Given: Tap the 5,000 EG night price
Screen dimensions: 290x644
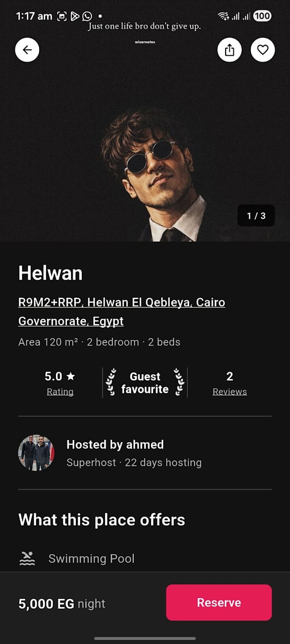Looking at the screenshot, I should pyautogui.click(x=62, y=604).
